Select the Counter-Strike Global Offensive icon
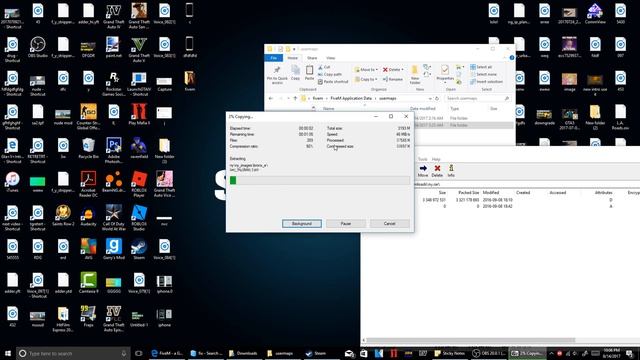Viewport: 640px width, 360px height. 88,117
